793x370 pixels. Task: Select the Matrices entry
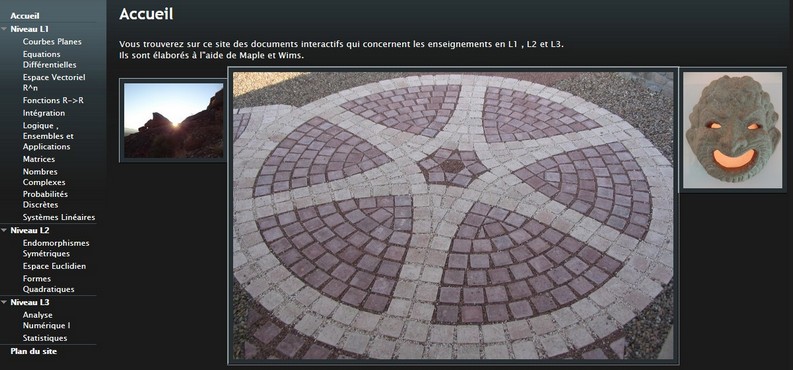[39, 159]
